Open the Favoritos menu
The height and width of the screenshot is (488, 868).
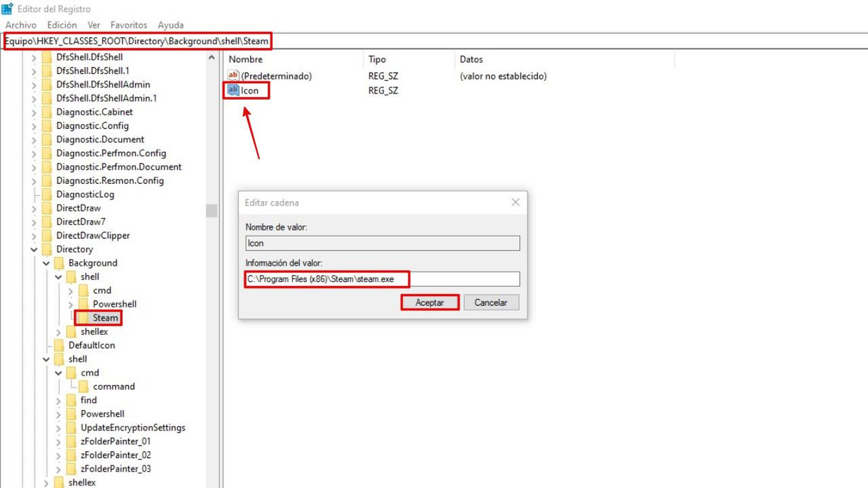point(129,25)
